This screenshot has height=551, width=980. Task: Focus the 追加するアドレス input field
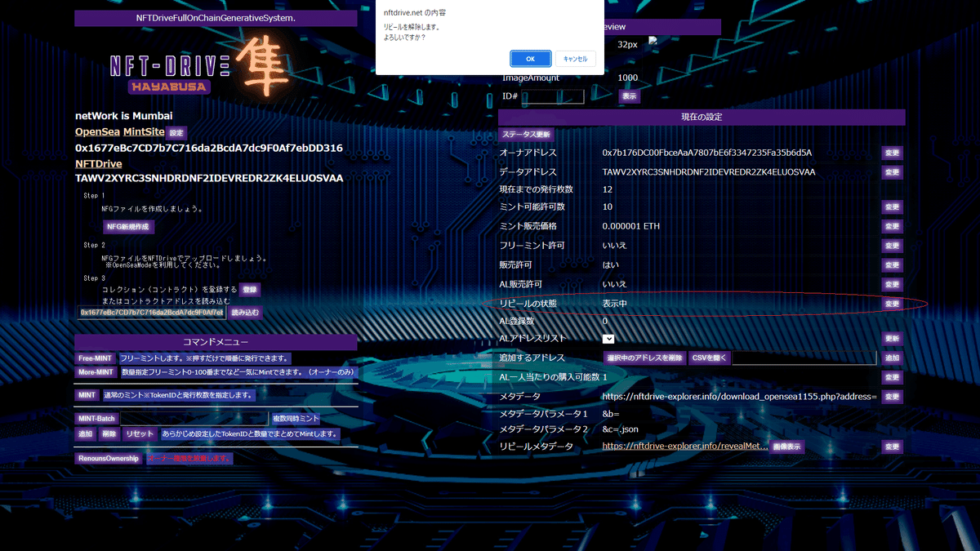(804, 358)
